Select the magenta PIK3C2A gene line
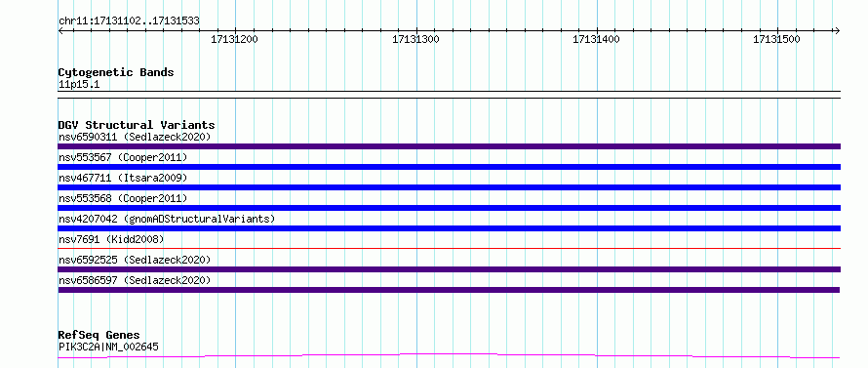868x368 pixels. click(449, 356)
